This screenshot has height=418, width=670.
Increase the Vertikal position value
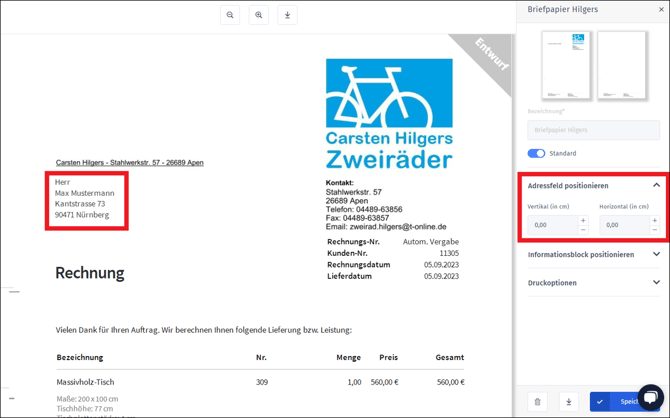point(584,220)
